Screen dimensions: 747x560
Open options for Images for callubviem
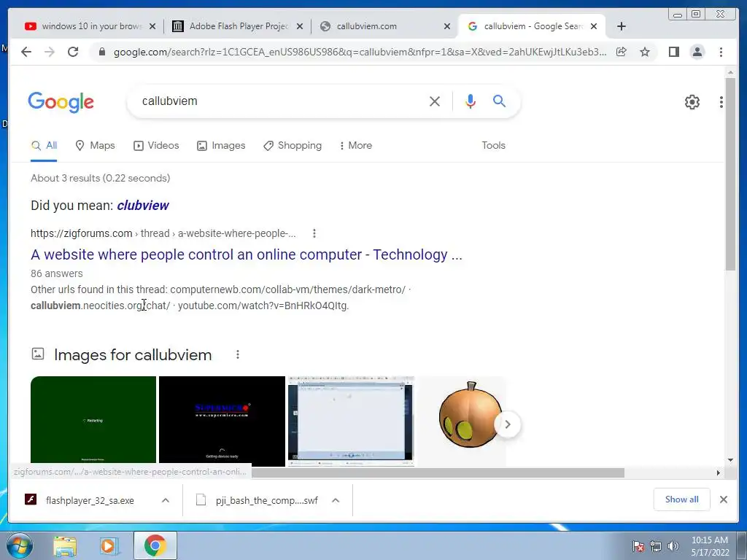[238, 354]
